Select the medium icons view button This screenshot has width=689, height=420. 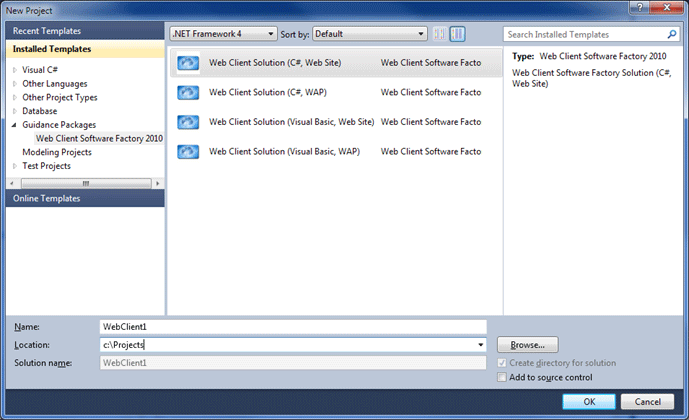[x=457, y=34]
